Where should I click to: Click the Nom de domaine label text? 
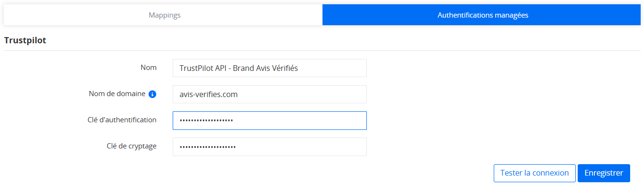point(117,94)
